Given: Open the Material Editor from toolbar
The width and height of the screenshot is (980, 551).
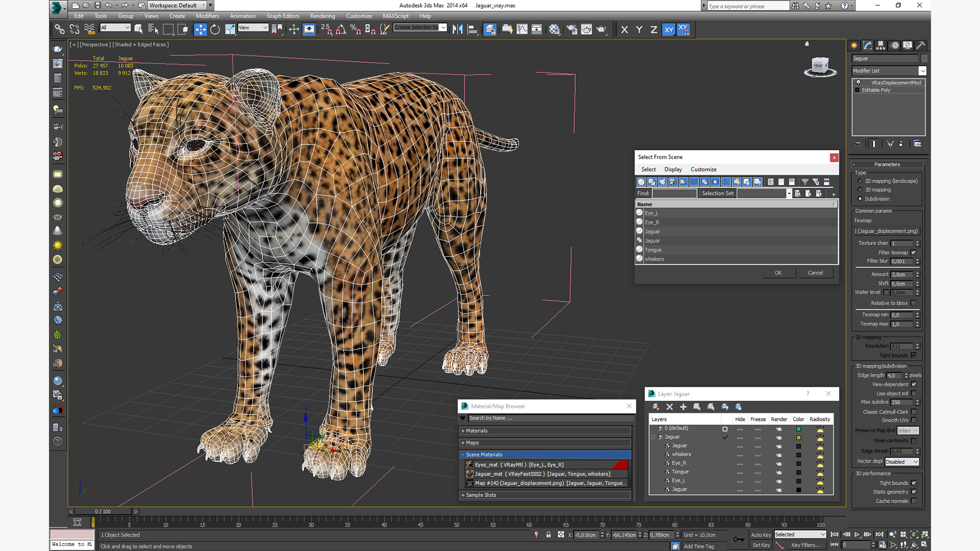Looking at the screenshot, I should pyautogui.click(x=554, y=30).
